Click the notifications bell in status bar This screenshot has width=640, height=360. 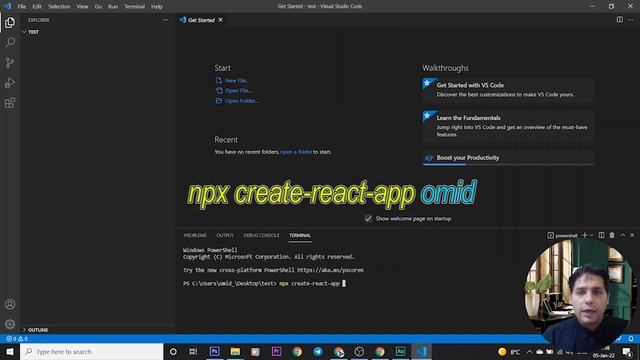(x=631, y=339)
